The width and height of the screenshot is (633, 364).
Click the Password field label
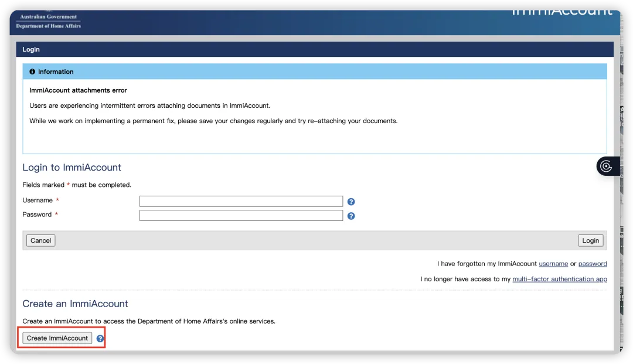tap(37, 215)
